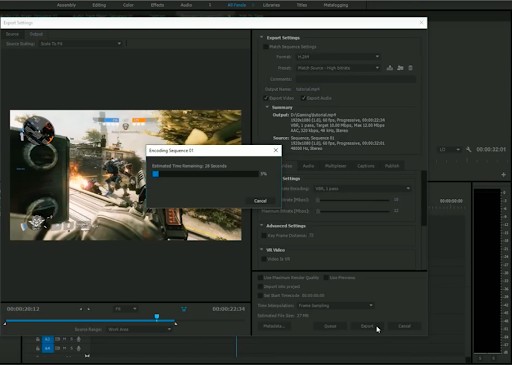
Task: Switch to the Output preview tab
Action: (36, 34)
